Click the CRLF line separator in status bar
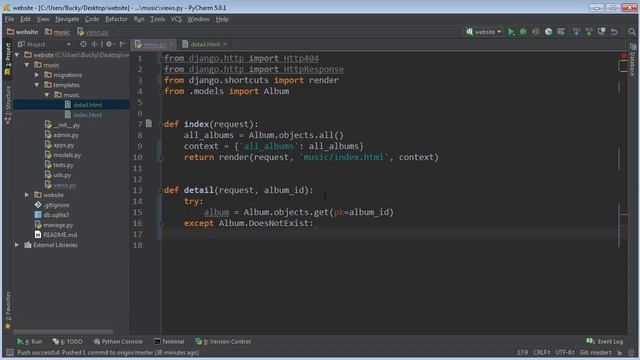 [542, 352]
